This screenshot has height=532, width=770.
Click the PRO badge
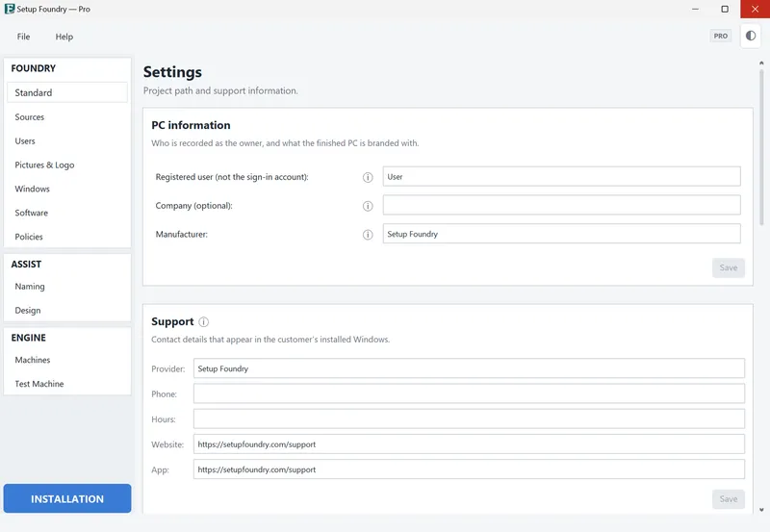(x=720, y=36)
